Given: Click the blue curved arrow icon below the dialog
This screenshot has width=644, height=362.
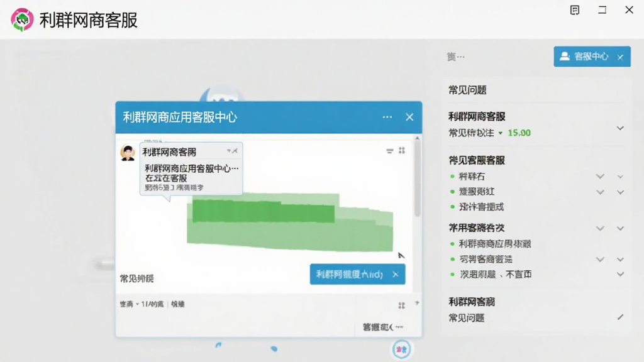Looking at the screenshot, I should coord(218,345).
